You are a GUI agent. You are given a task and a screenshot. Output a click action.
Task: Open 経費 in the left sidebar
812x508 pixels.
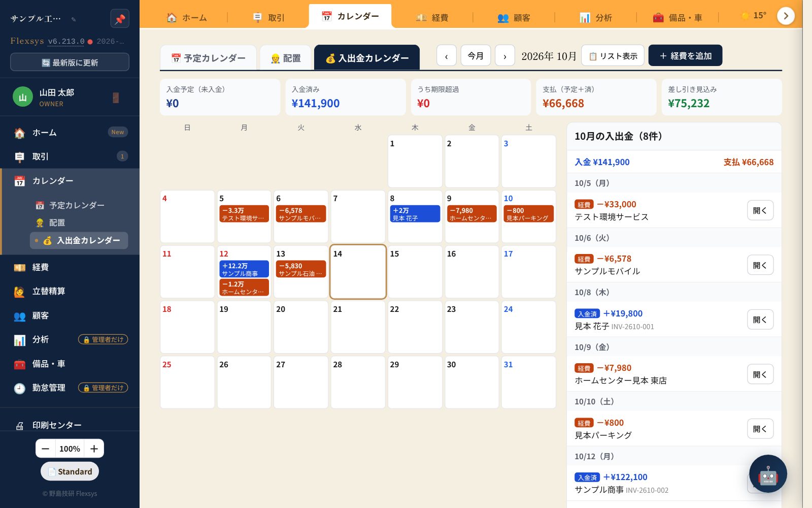(x=70, y=267)
